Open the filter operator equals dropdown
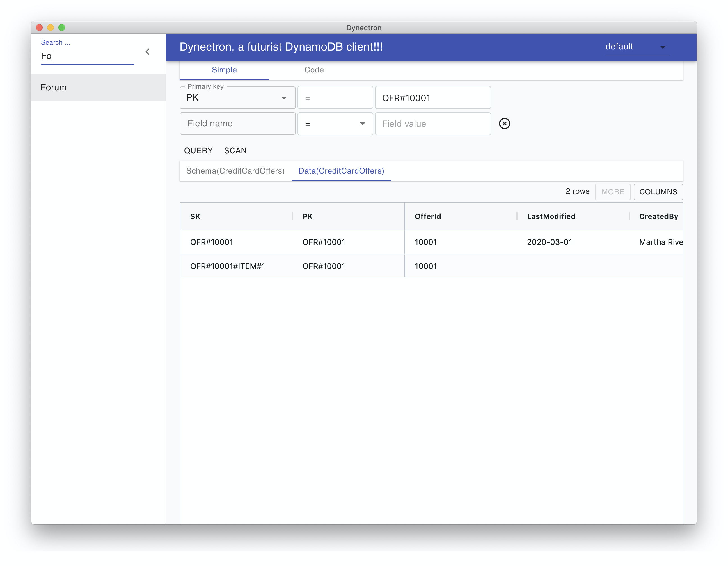This screenshot has height=566, width=728. pyautogui.click(x=335, y=124)
